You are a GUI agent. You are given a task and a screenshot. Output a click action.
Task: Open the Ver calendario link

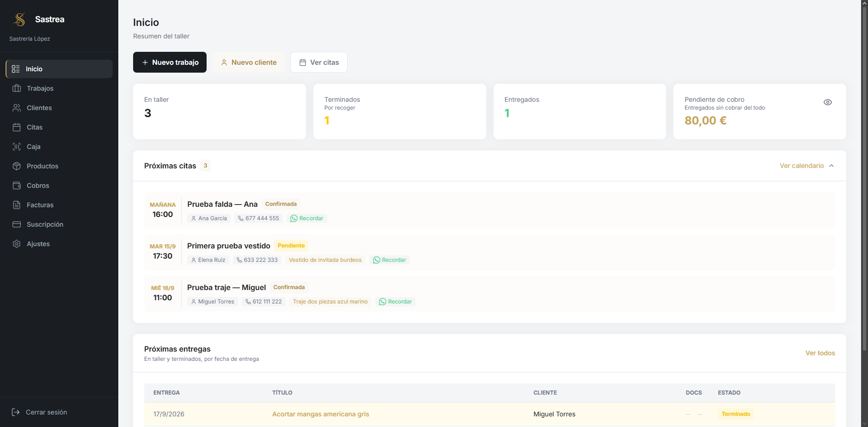[802, 166]
